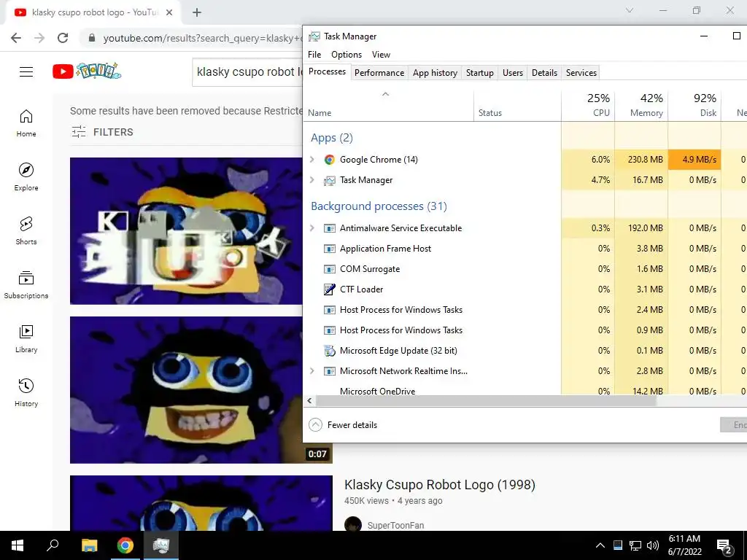Open Task Manager File menu

tap(314, 55)
